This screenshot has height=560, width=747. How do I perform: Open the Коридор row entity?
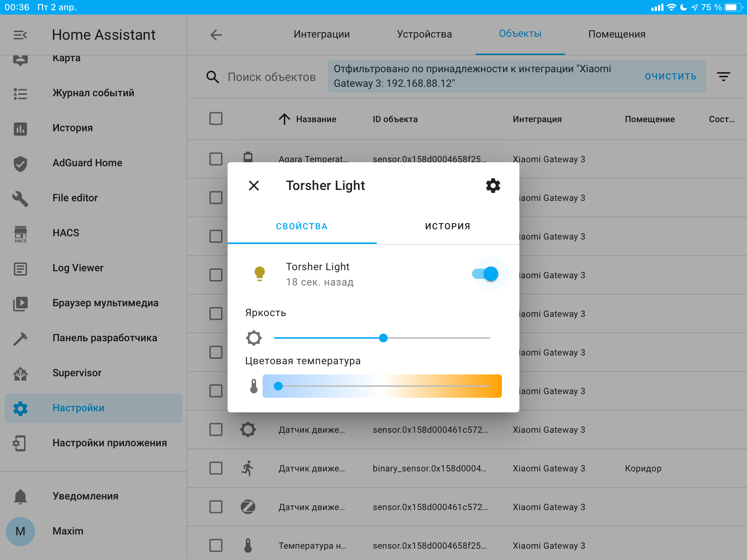tap(467, 468)
